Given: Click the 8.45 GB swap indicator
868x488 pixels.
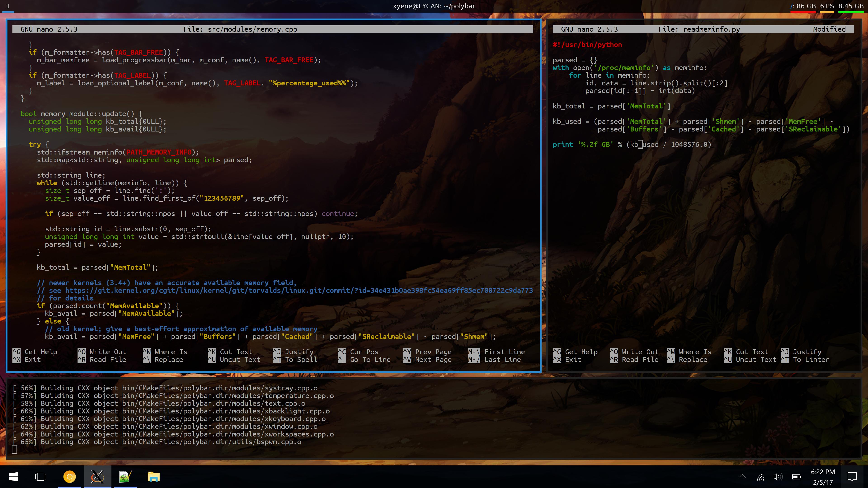Looking at the screenshot, I should click(x=851, y=6).
